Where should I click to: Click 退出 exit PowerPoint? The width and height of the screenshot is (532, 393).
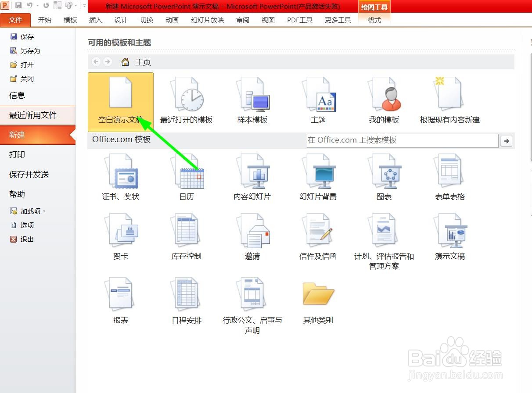click(22, 239)
